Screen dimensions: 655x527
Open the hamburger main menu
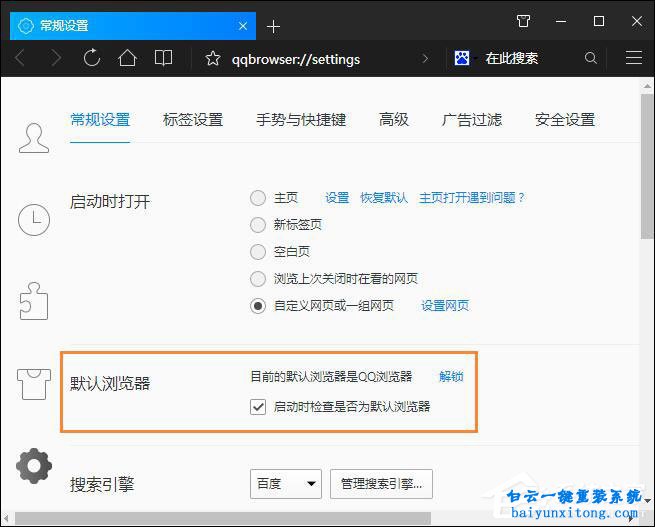pyautogui.click(x=634, y=58)
